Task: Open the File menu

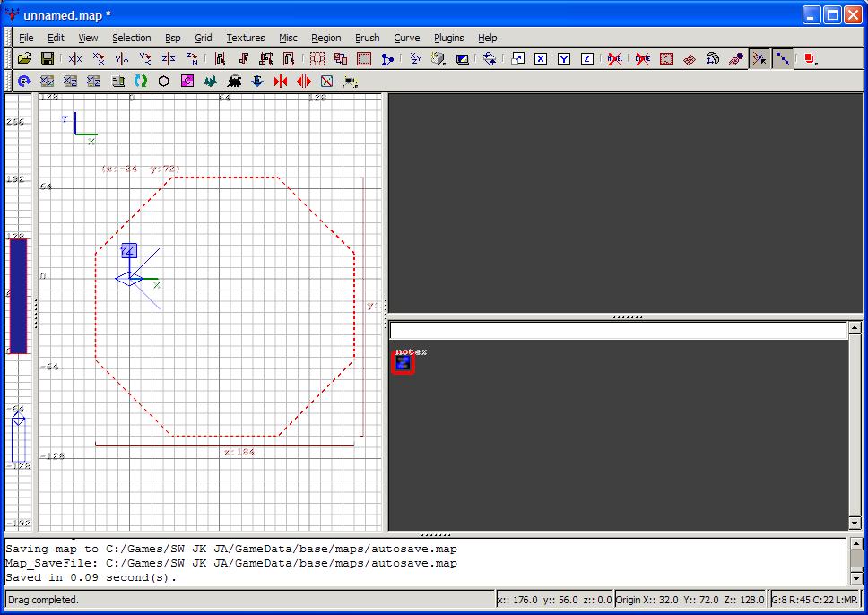Action: pyautogui.click(x=26, y=38)
